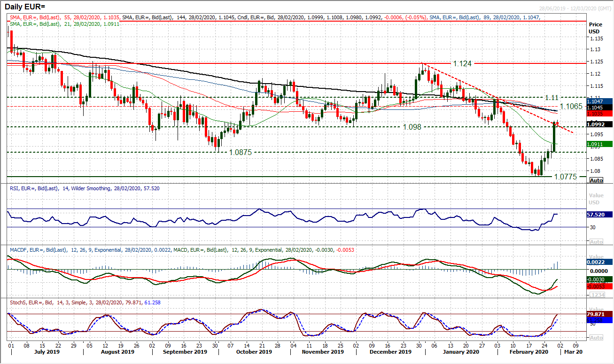Toggle Auto scaling on the StochS pane

click(x=596, y=337)
